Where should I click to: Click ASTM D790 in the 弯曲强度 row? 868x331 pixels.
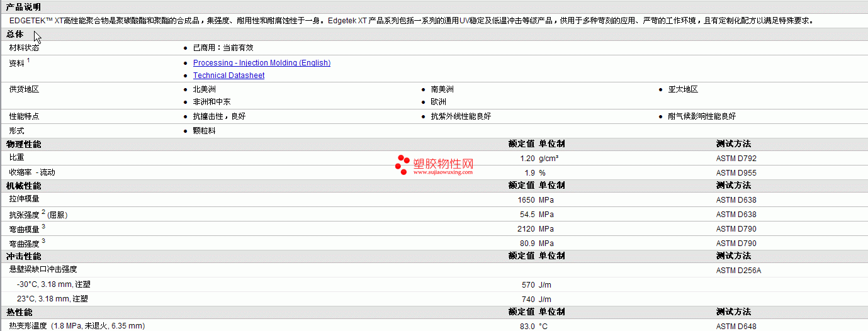click(736, 244)
